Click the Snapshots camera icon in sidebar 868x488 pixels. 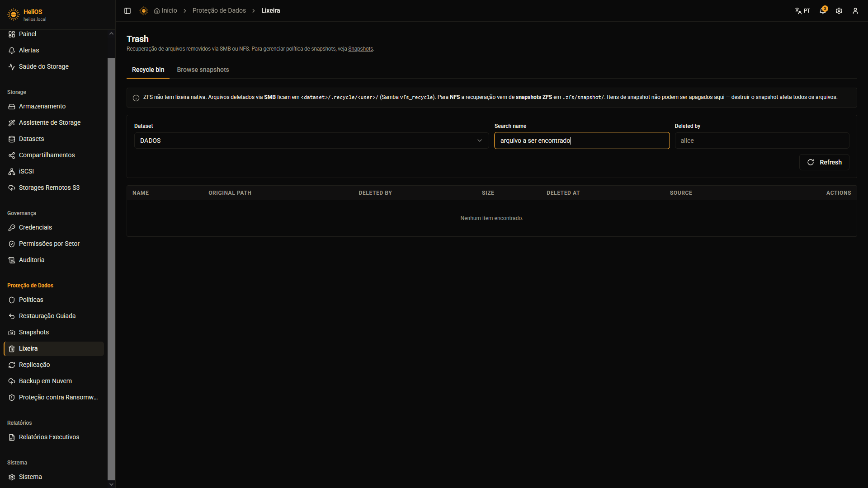point(12,333)
